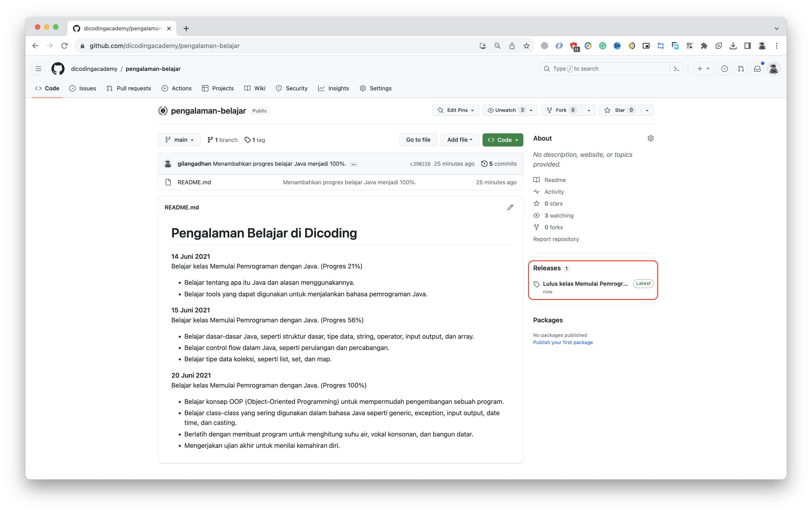
Task: Click Publish your first package
Action: 563,343
